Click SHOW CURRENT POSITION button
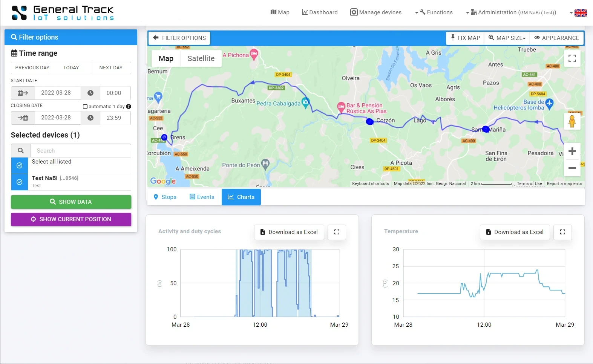 point(71,219)
